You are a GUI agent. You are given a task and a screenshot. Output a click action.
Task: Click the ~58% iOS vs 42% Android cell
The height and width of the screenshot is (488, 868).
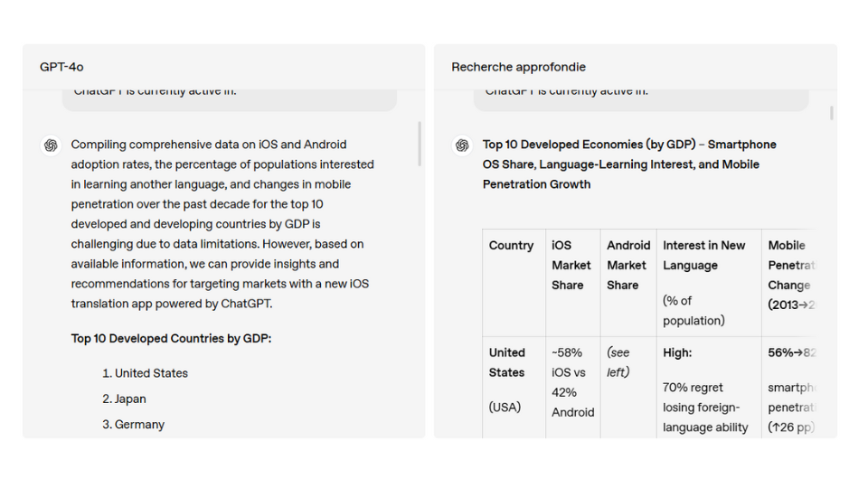point(572,382)
